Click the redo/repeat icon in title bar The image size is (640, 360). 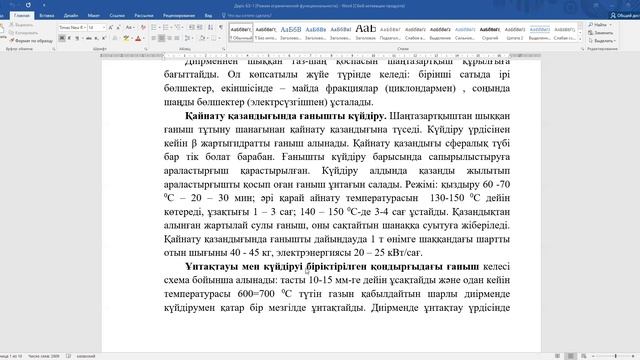[x=28, y=5]
